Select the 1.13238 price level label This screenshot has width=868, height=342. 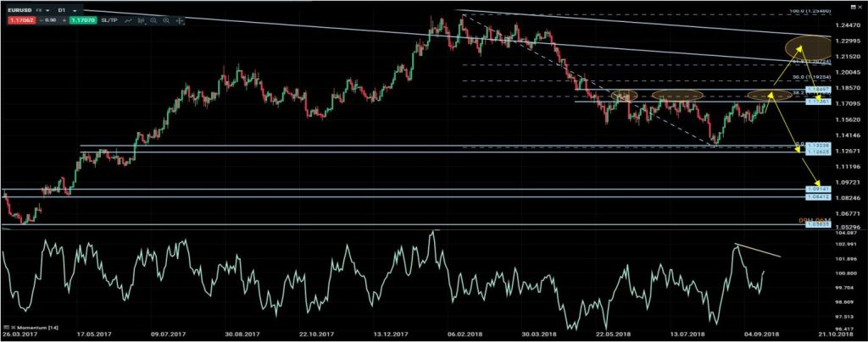(817, 145)
